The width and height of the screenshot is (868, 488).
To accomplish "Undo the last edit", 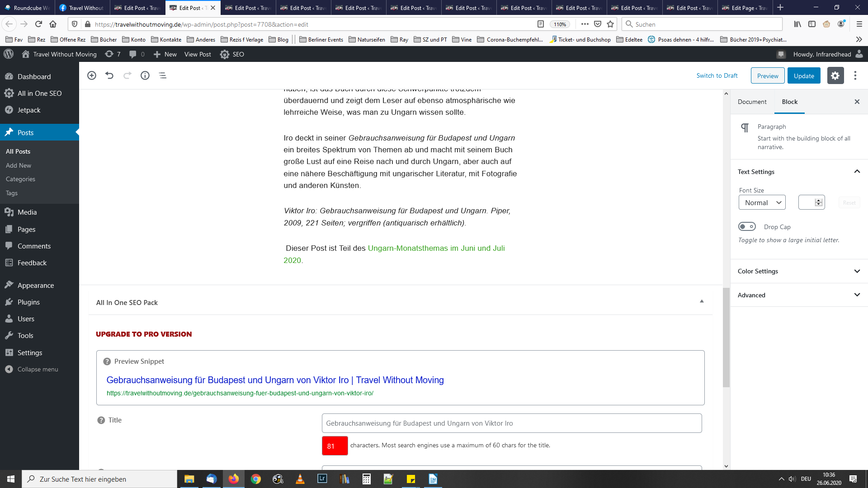I will click(109, 75).
